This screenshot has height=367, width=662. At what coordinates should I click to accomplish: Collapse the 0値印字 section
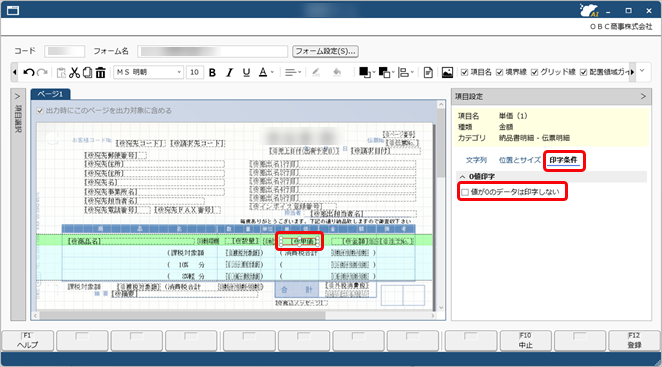462,177
